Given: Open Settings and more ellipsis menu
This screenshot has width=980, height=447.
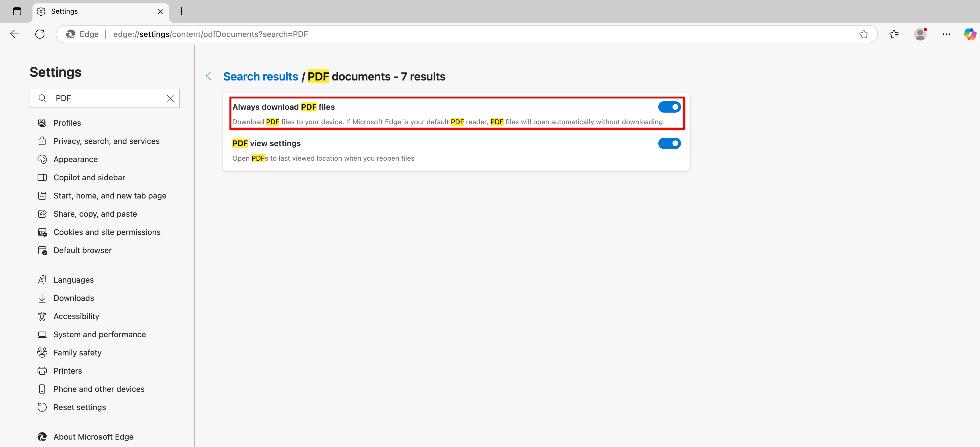Looking at the screenshot, I should (946, 34).
